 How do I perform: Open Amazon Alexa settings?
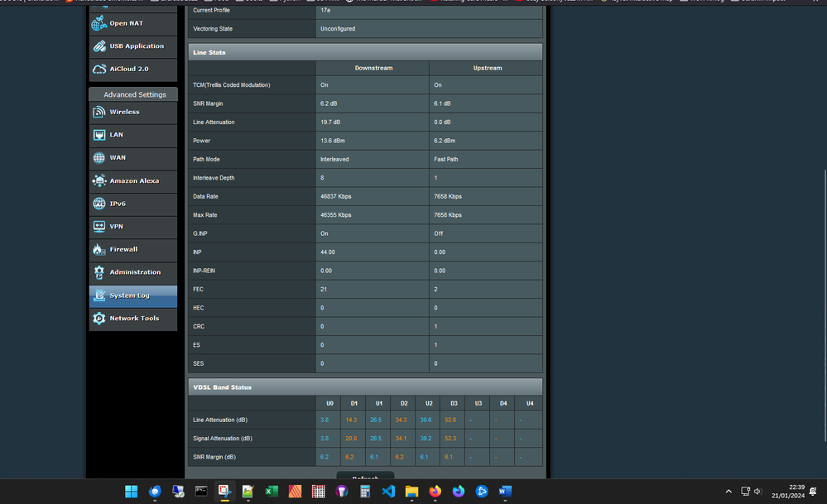pyautogui.click(x=132, y=180)
